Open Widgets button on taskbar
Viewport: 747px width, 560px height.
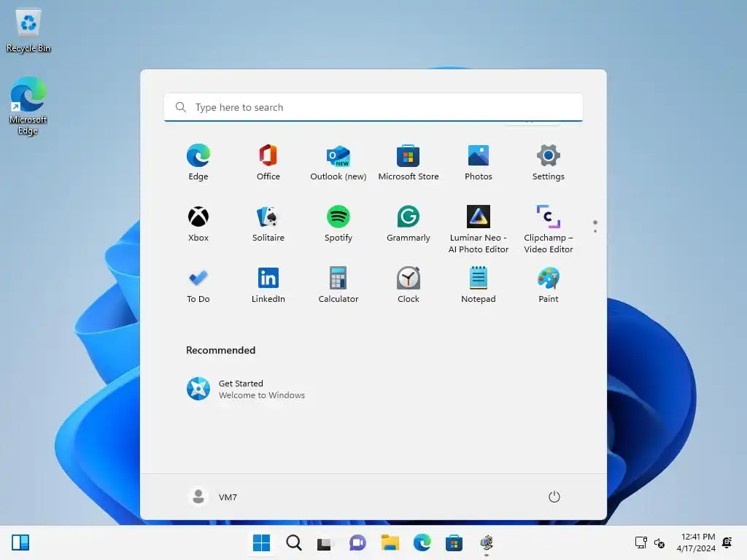pyautogui.click(x=20, y=542)
